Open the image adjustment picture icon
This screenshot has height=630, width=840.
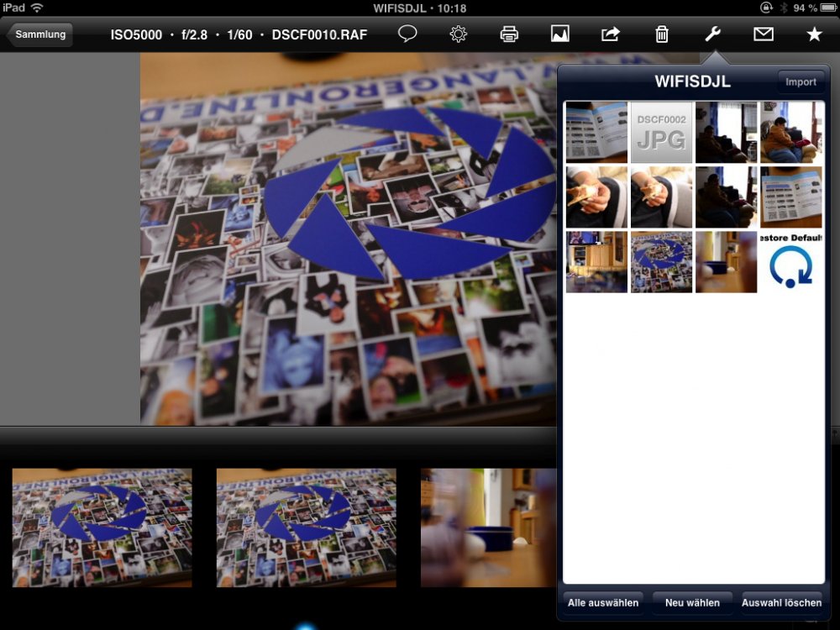point(560,34)
